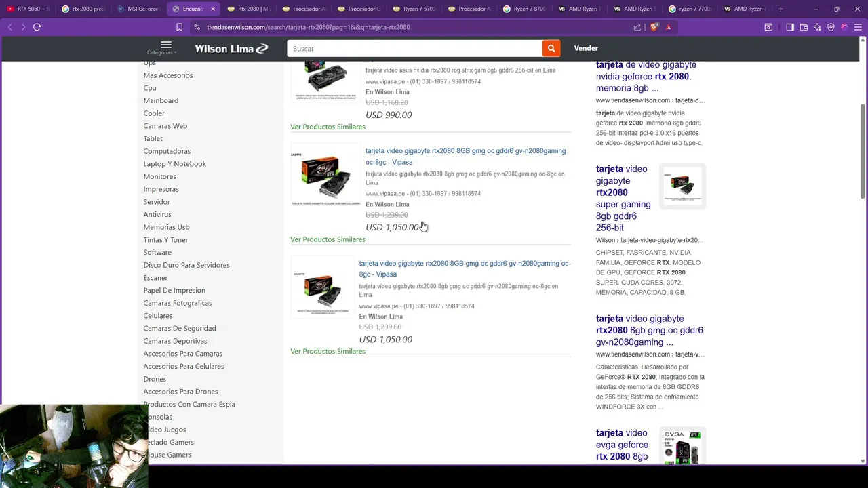Image resolution: width=868 pixels, height=488 pixels.
Task: Open the Mainboard category
Action: coord(161,100)
